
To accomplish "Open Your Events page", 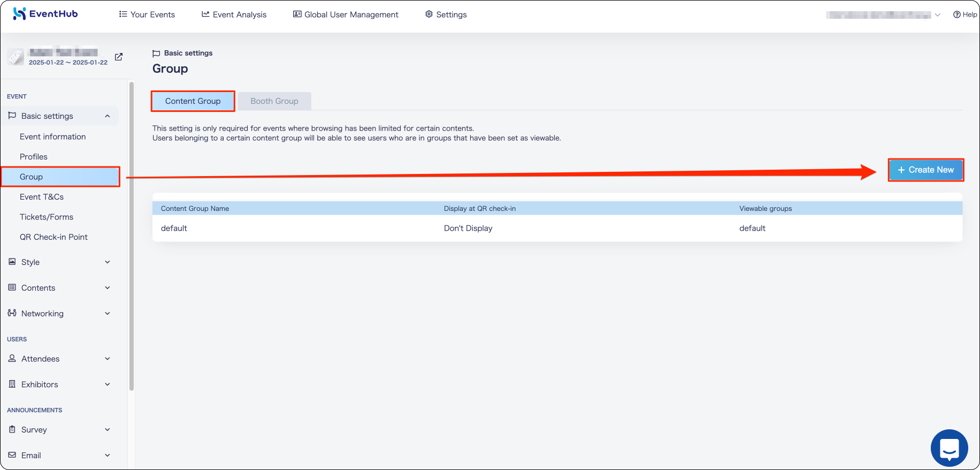I will click(x=147, y=14).
